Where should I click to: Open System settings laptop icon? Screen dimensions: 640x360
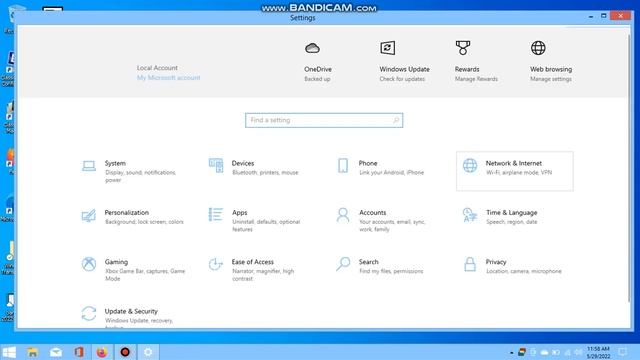coord(89,166)
